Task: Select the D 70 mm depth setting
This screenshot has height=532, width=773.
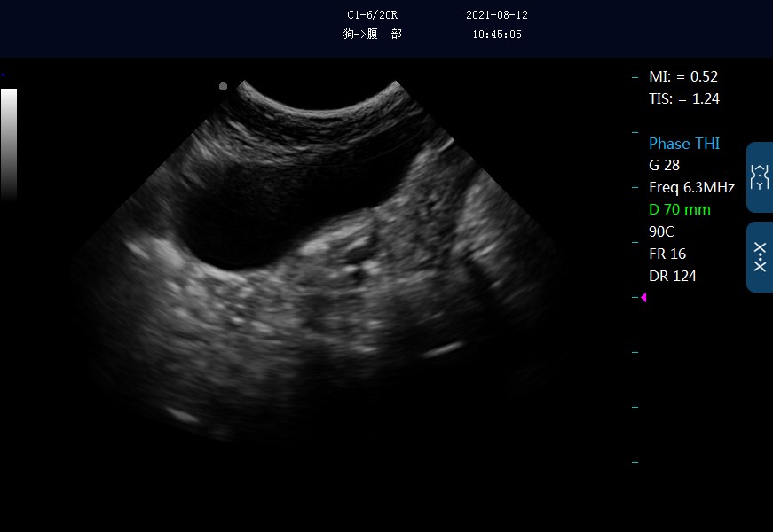Action: [x=679, y=209]
